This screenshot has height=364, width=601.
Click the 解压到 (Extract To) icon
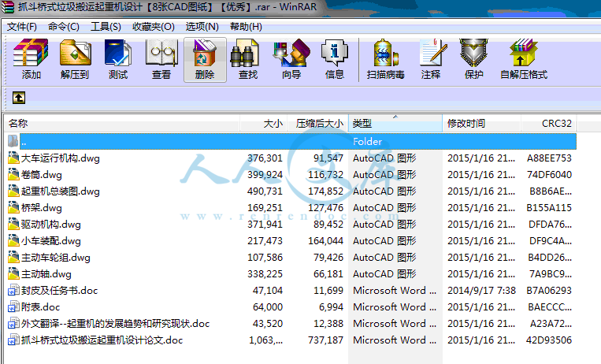click(x=75, y=59)
